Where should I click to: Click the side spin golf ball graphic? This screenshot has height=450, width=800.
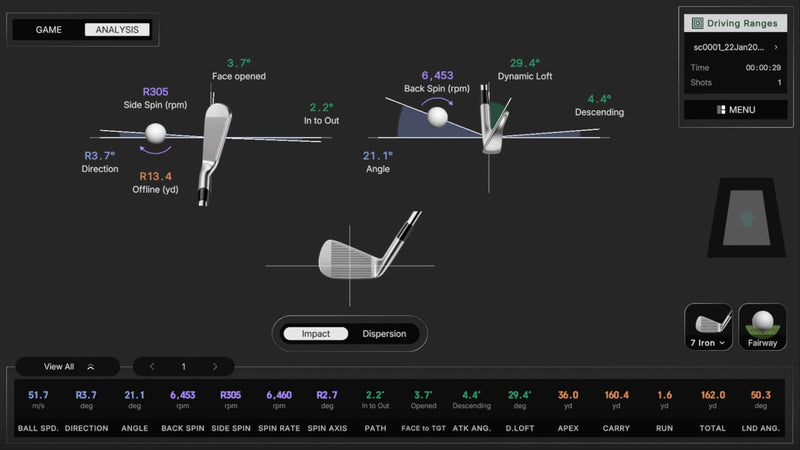pyautogui.click(x=156, y=133)
